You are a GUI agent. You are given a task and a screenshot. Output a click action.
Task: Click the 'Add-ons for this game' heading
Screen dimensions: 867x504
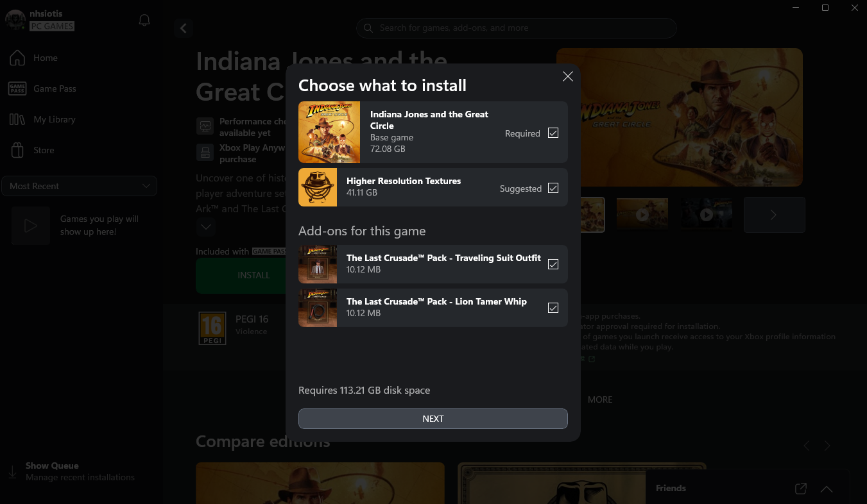362,231
